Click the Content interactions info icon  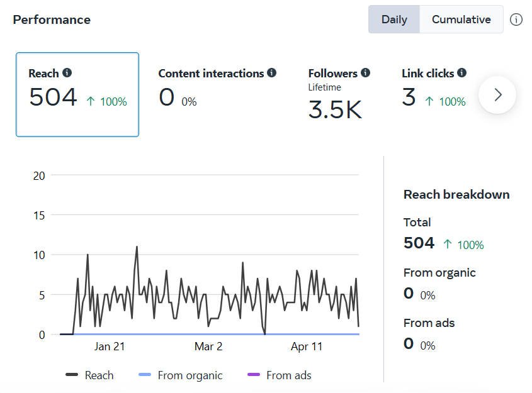click(272, 73)
